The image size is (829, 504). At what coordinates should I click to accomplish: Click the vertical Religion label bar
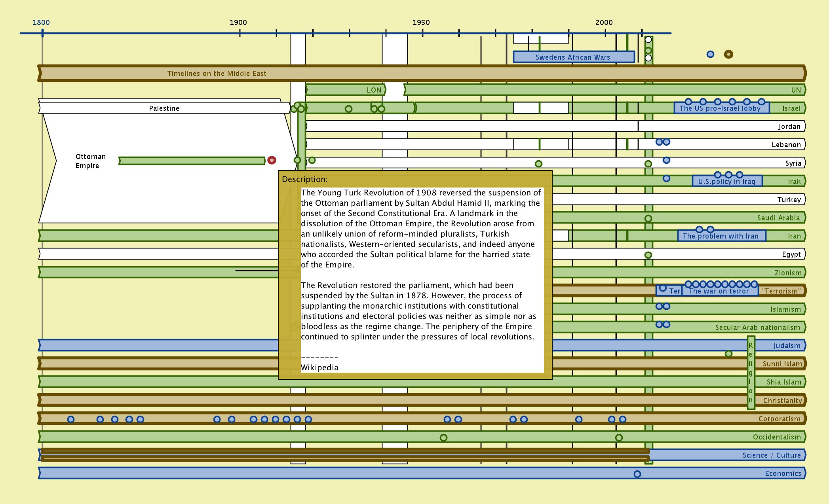[751, 372]
